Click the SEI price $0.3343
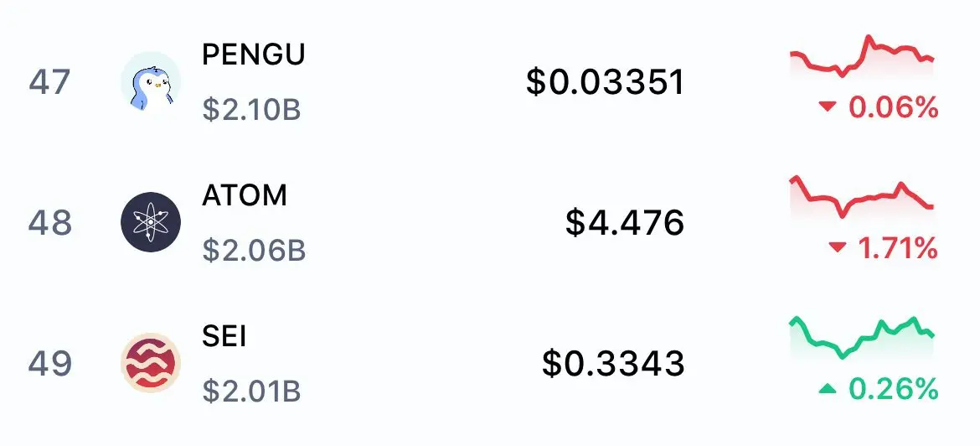Image resolution: width=980 pixels, height=446 pixels. (x=613, y=364)
